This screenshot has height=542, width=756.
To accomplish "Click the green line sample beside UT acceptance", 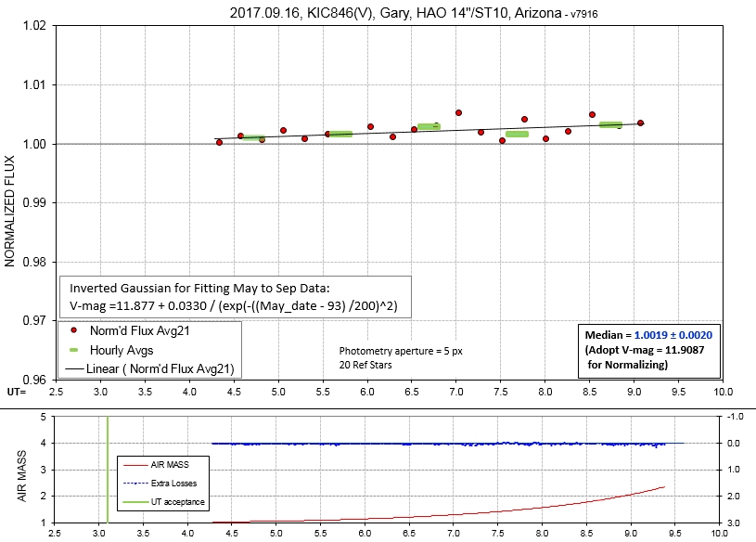I will [x=135, y=502].
